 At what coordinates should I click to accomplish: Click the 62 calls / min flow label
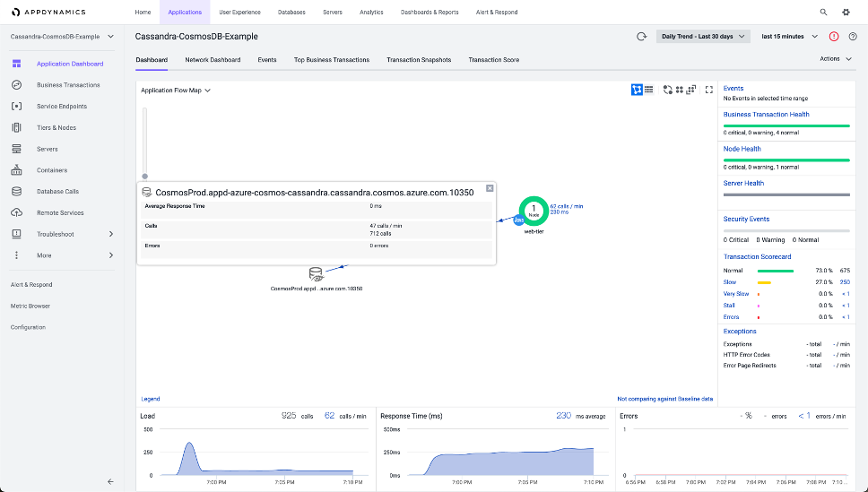567,206
